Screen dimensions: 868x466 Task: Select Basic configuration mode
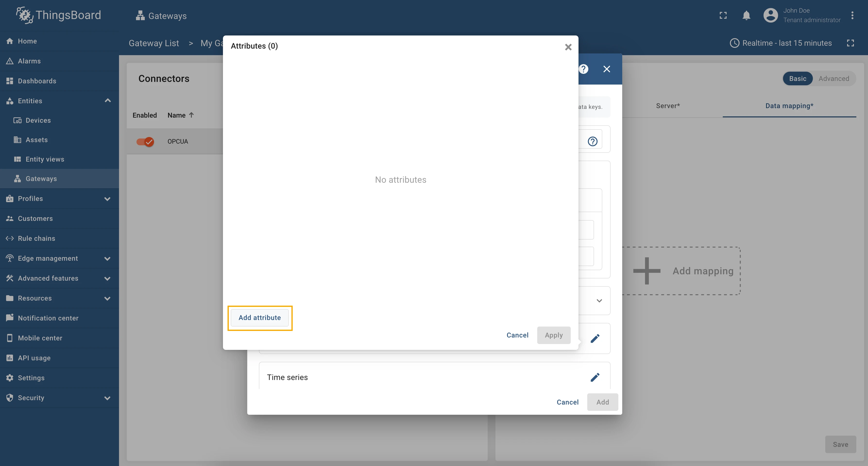[x=798, y=78]
